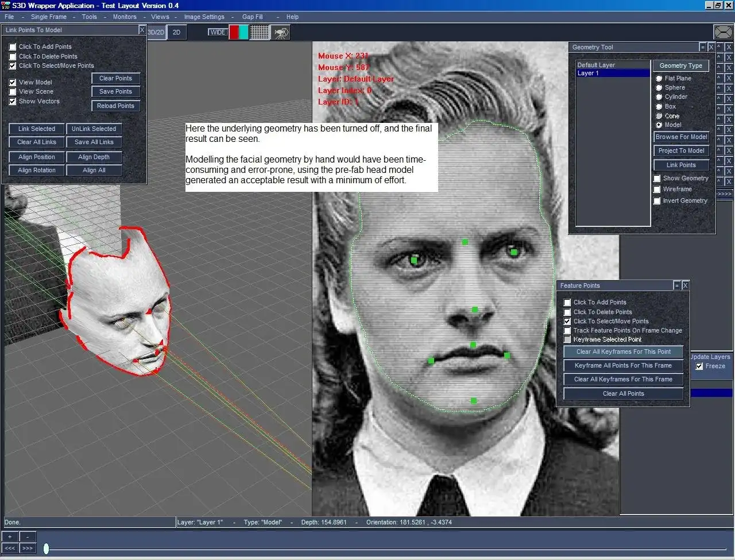735x560 pixels.
Task: Collapse the Geometry Tool panel with = button
Action: click(702, 47)
